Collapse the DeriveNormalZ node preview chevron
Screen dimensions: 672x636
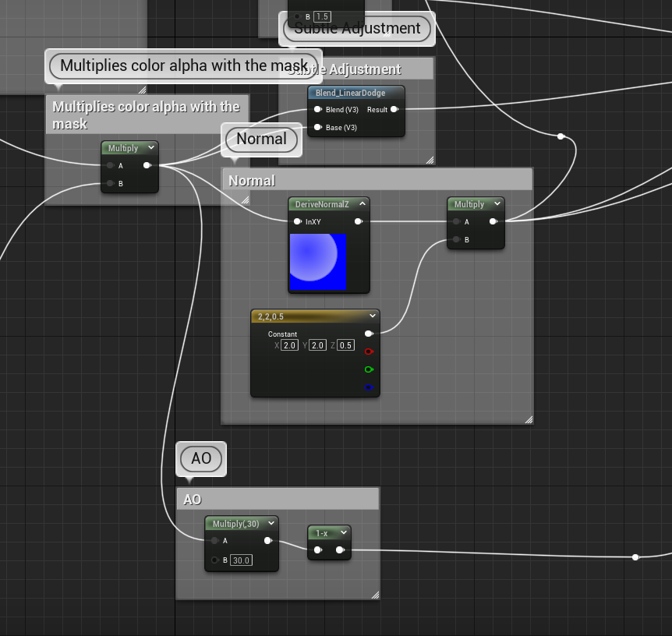363,203
